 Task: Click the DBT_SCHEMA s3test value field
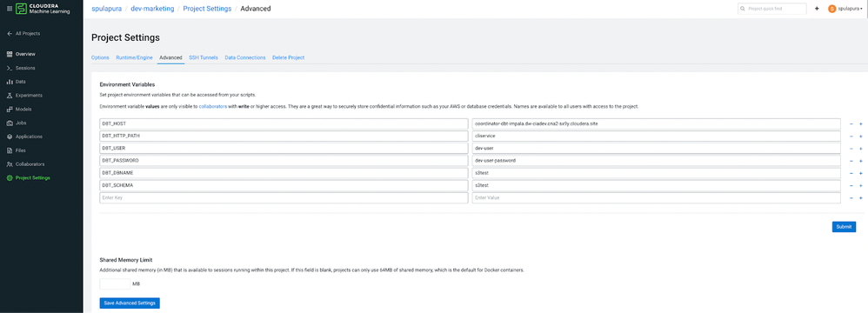tap(657, 185)
